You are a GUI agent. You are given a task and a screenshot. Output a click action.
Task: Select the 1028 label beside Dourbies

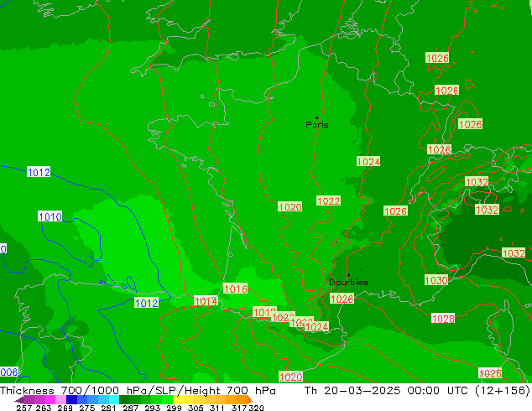tap(342, 299)
